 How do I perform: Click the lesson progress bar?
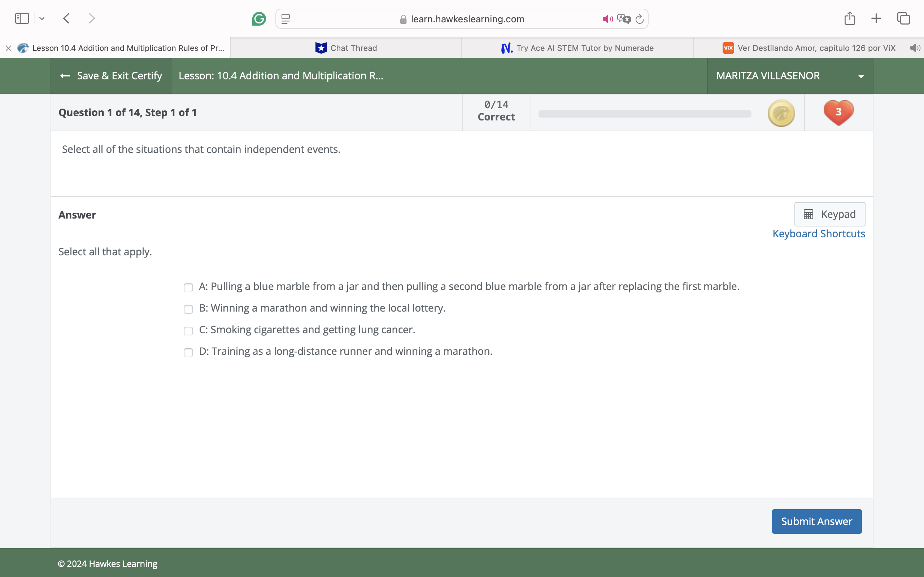click(645, 114)
